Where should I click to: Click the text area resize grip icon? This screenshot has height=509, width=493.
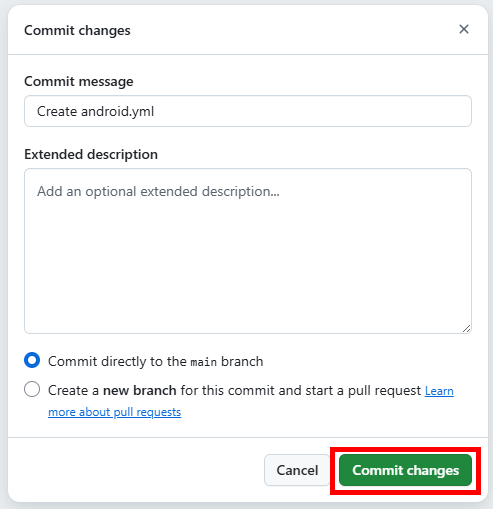[466, 329]
